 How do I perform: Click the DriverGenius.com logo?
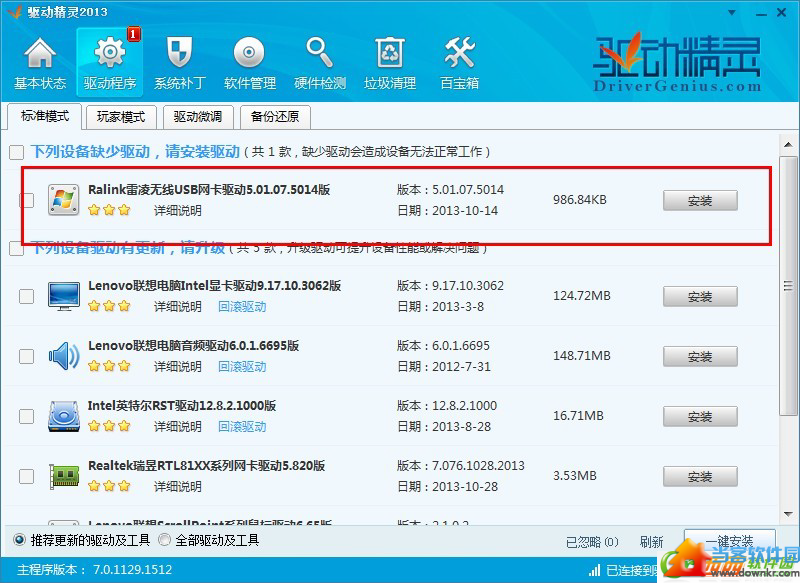tap(677, 62)
